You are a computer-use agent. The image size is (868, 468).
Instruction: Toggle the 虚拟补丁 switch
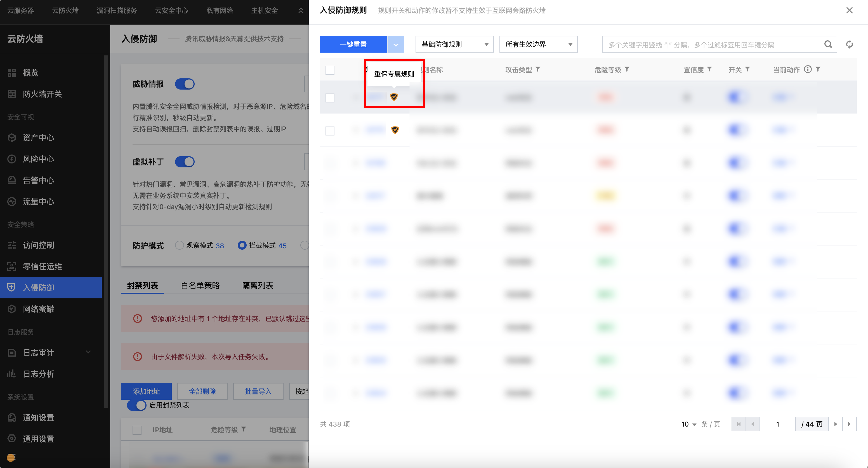point(185,162)
